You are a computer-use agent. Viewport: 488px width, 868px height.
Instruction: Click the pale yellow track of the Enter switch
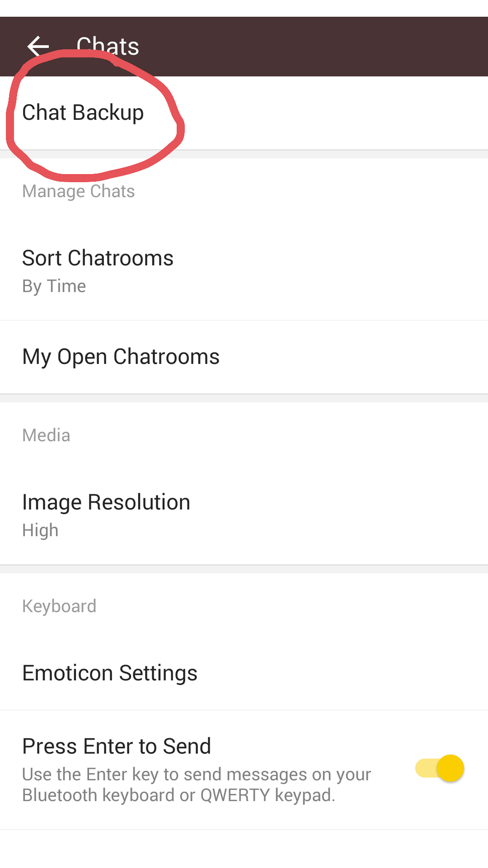click(x=424, y=768)
